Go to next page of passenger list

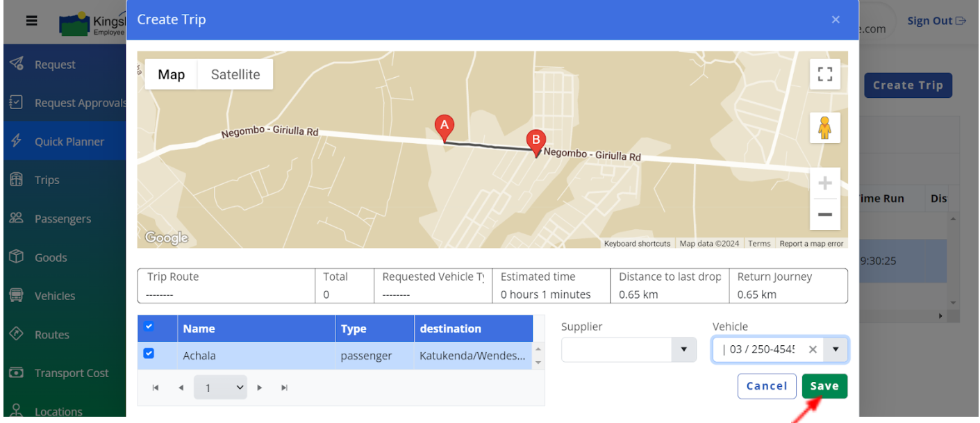[260, 388]
